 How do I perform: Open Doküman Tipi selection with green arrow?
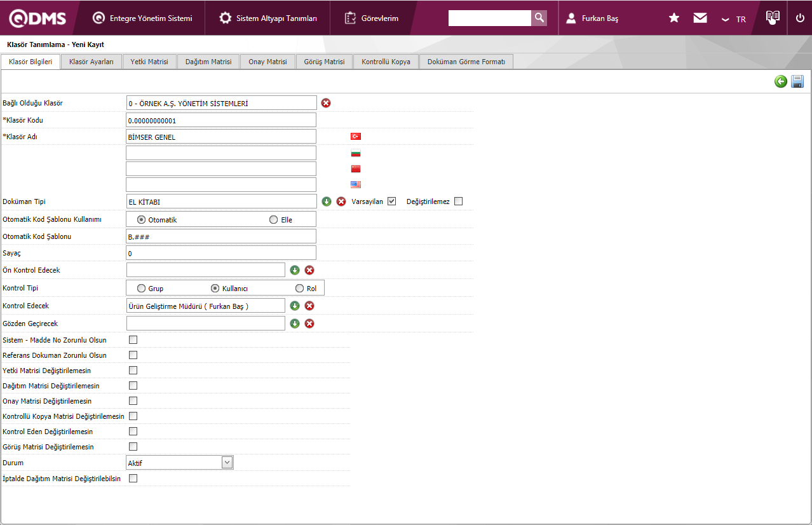[x=327, y=201]
